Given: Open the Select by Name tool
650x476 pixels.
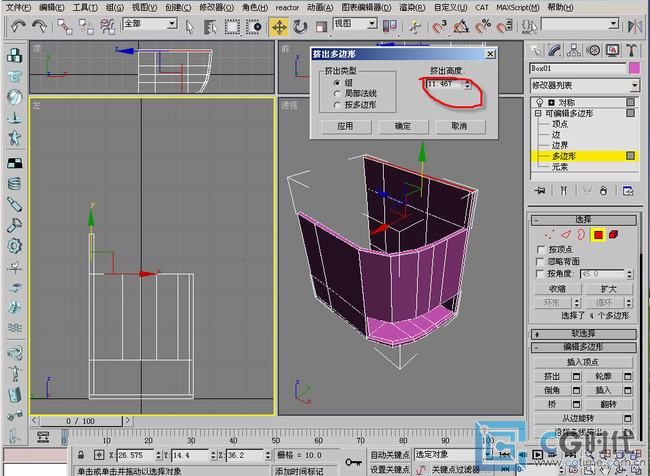Looking at the screenshot, I should pyautogui.click(x=211, y=27).
